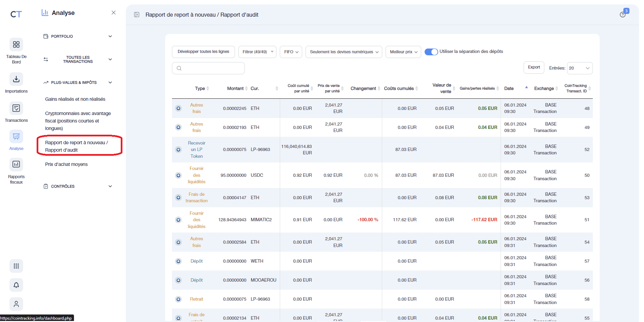Toggle 'Utiliser la séparation des dépôts' switch
The image size is (644, 322).
pos(431,52)
